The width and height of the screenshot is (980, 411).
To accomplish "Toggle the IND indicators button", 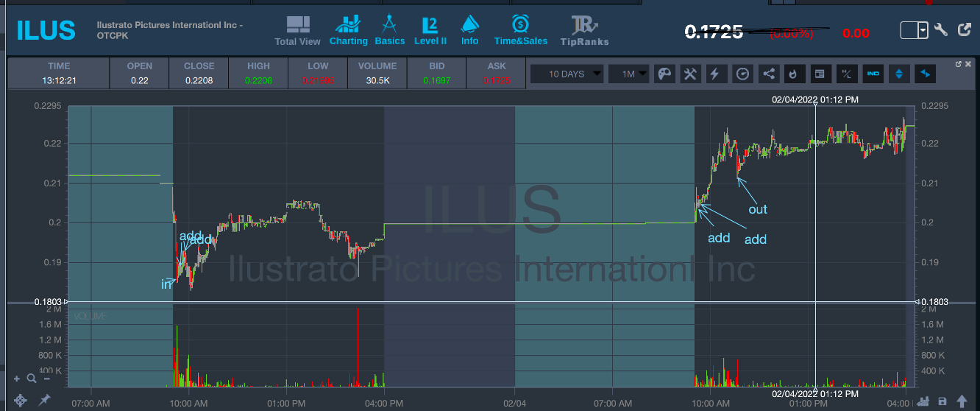I will click(873, 74).
